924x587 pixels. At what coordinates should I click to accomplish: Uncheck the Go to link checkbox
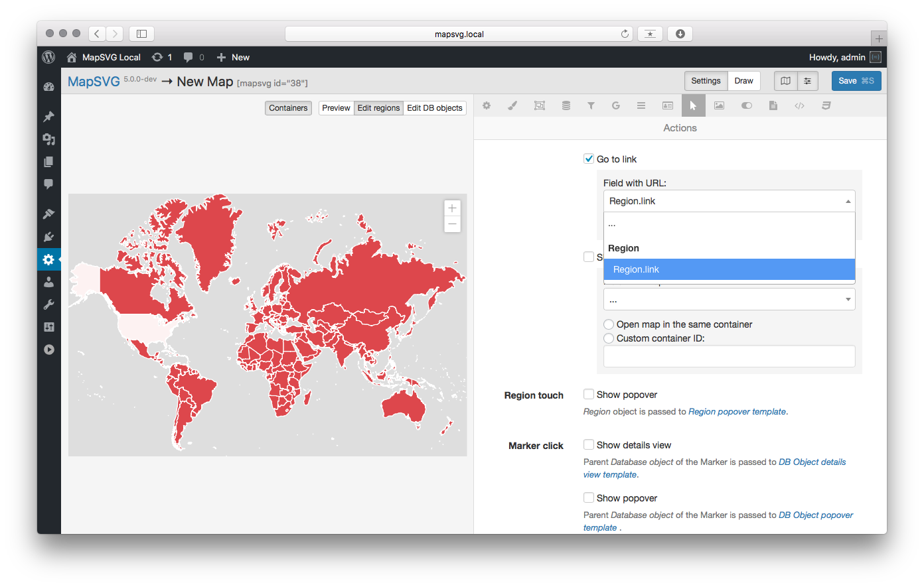click(589, 159)
